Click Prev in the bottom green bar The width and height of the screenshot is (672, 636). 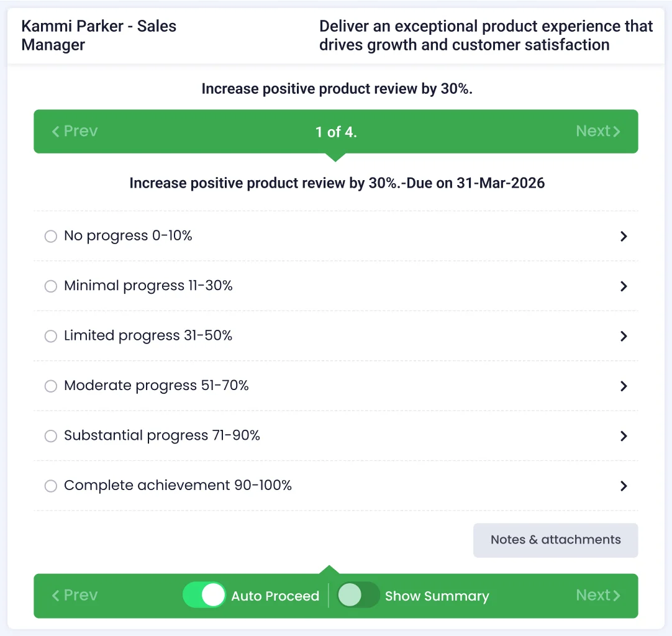(75, 595)
